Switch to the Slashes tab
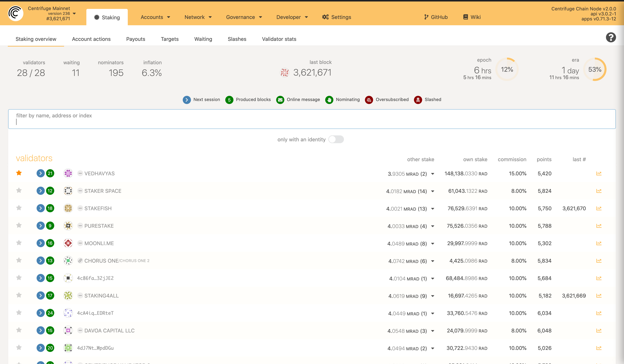Viewport: 624px width, 364px height. click(237, 39)
